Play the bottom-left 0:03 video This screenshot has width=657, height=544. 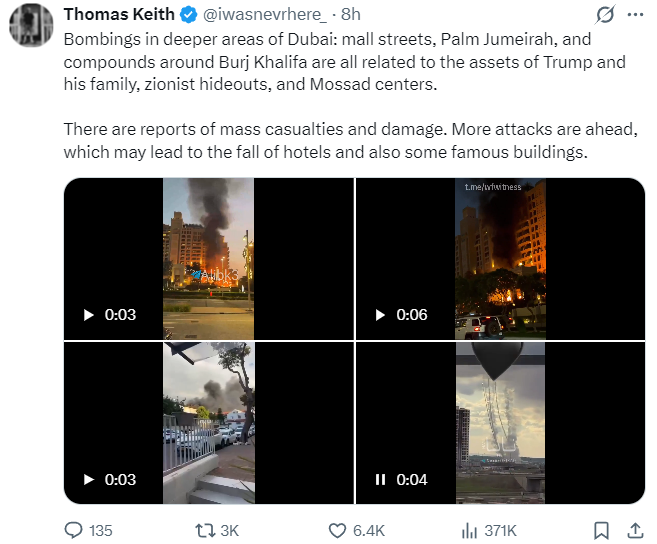pos(88,479)
